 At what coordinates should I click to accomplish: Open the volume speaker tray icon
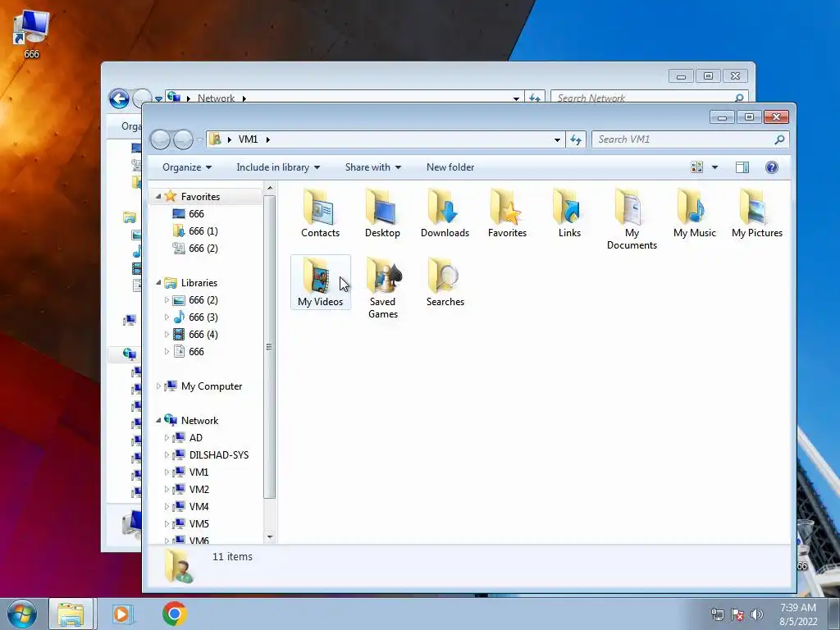coord(756,614)
